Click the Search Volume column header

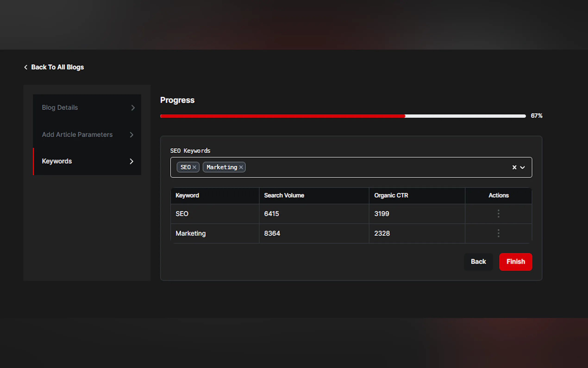point(284,195)
